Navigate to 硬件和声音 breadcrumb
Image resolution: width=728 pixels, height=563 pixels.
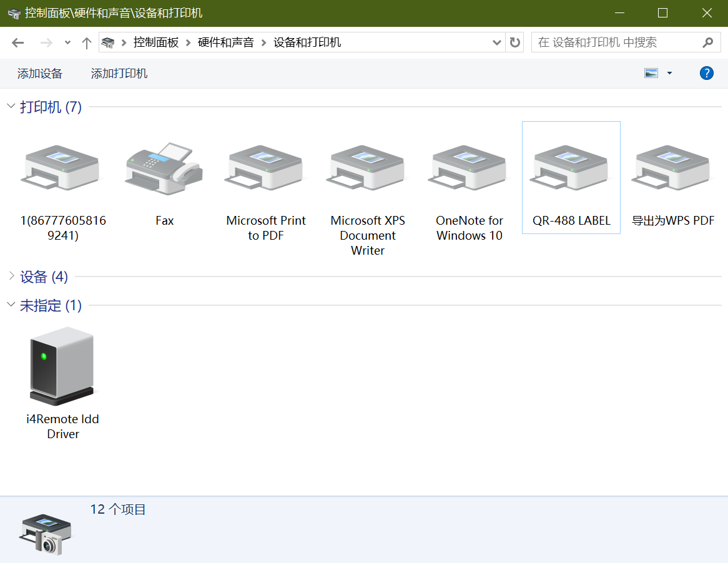[x=225, y=42]
